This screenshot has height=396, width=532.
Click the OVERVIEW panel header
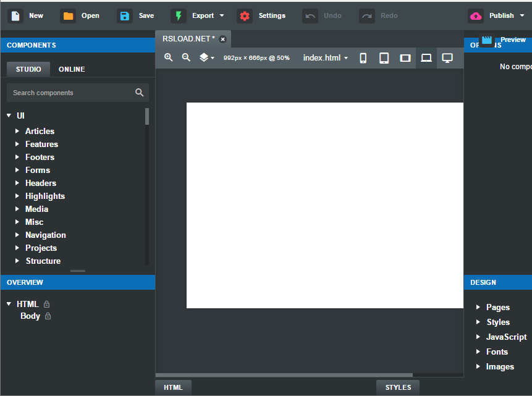[x=78, y=282]
